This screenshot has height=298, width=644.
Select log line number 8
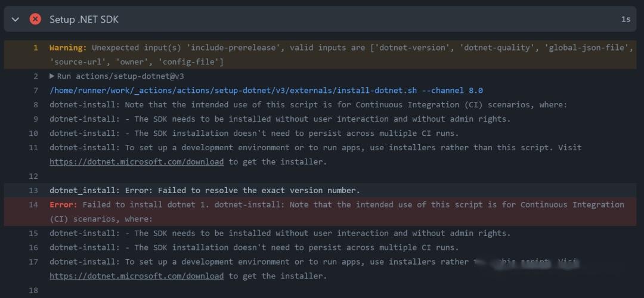(x=36, y=105)
